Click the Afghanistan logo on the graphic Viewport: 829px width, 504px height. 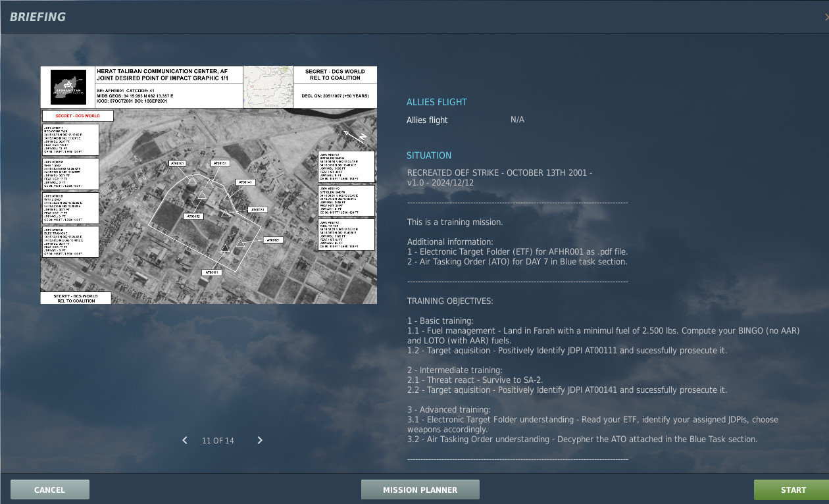tap(68, 87)
